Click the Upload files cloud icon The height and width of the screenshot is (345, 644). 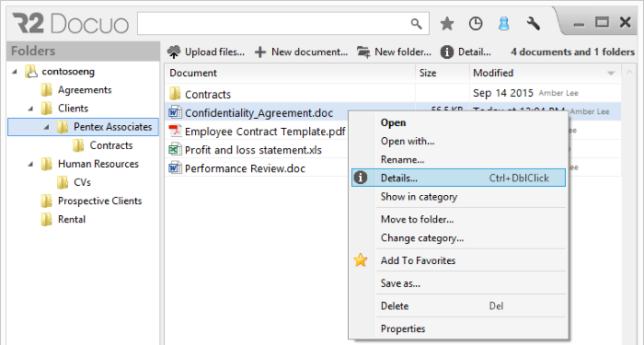pyautogui.click(x=174, y=52)
